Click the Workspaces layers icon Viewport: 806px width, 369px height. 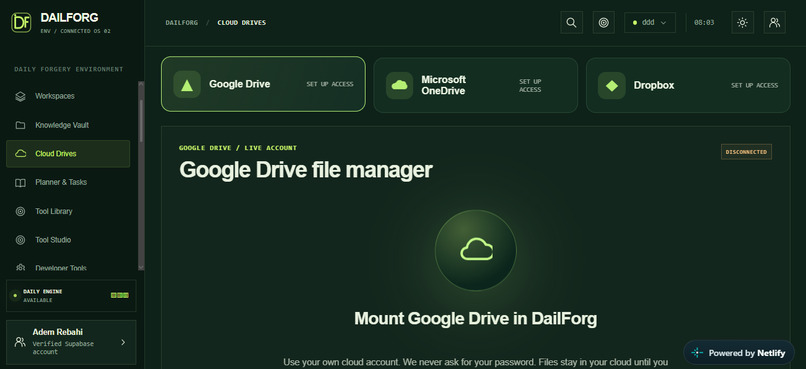[x=20, y=96]
